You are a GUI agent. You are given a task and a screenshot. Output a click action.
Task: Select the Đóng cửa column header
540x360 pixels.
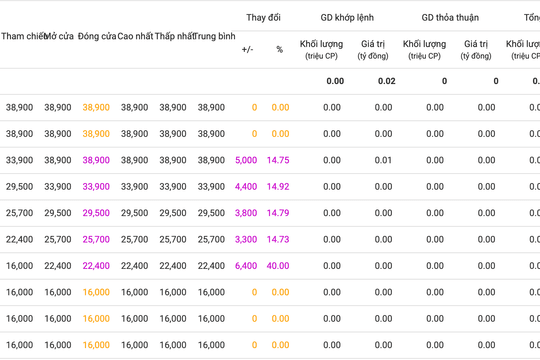97,36
